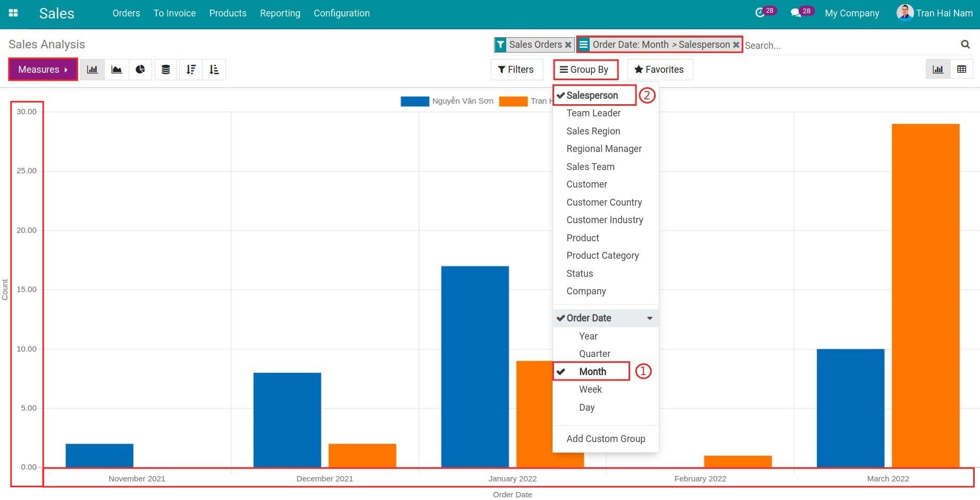The image size is (980, 500).
Task: Open the Favorites dropdown
Action: 660,70
